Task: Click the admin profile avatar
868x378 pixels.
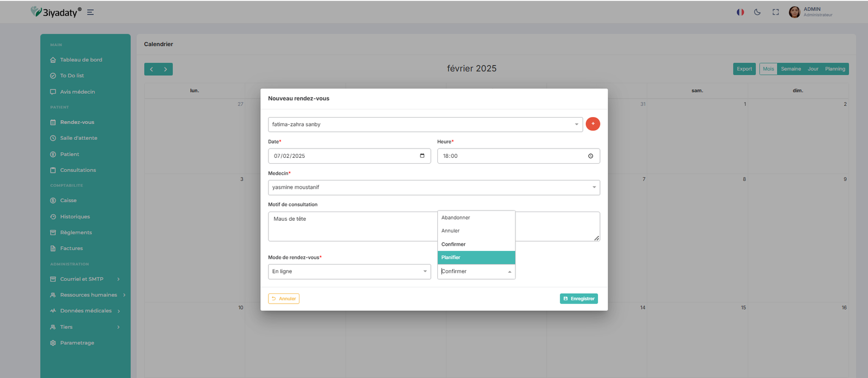Action: pos(794,12)
